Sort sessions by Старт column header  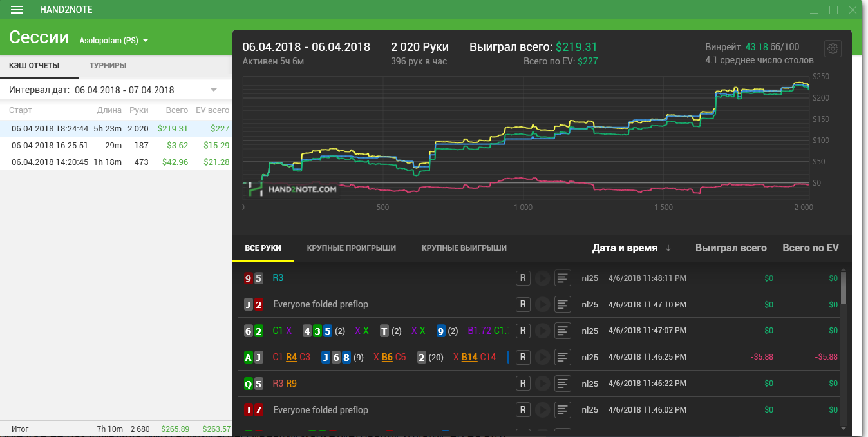pyautogui.click(x=21, y=110)
